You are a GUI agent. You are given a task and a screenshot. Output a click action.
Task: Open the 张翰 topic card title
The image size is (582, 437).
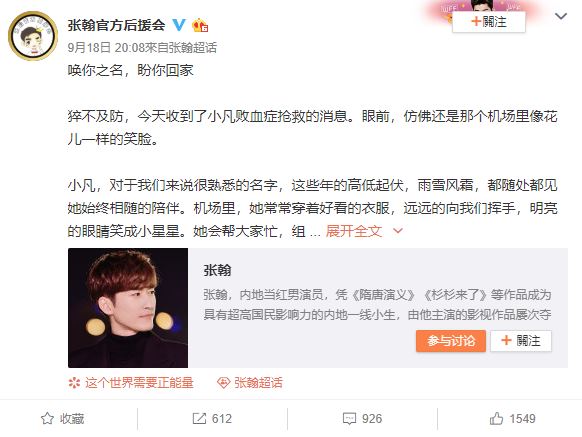[217, 270]
